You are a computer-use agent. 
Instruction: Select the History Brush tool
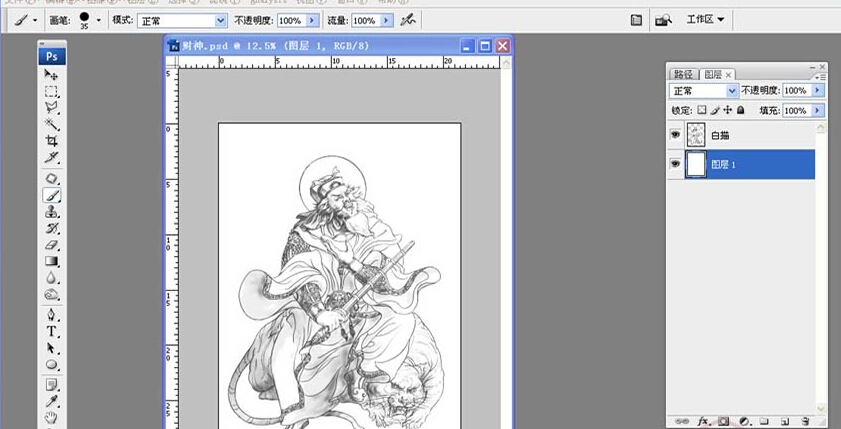51,228
